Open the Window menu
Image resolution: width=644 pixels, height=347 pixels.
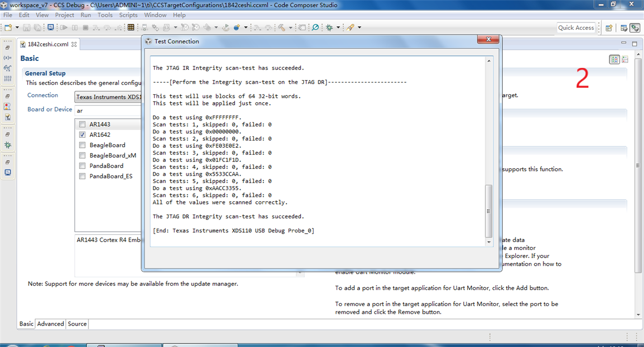coord(156,15)
